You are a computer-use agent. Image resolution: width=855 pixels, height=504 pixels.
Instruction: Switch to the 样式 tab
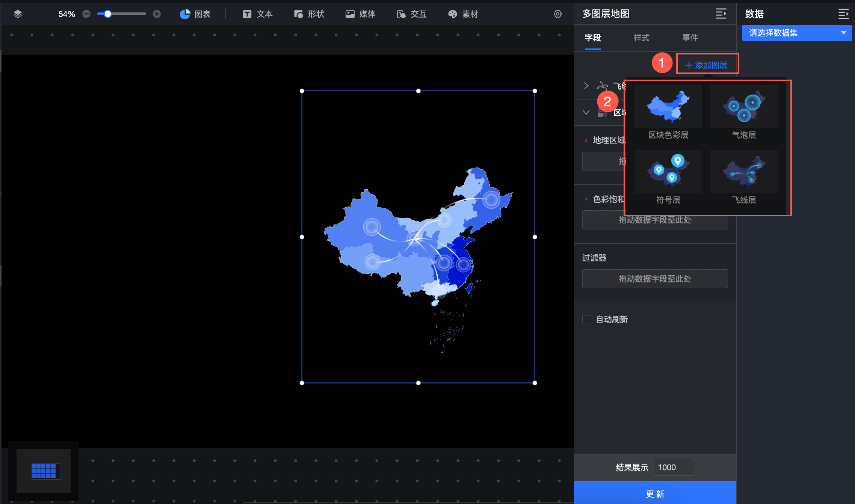pyautogui.click(x=641, y=38)
